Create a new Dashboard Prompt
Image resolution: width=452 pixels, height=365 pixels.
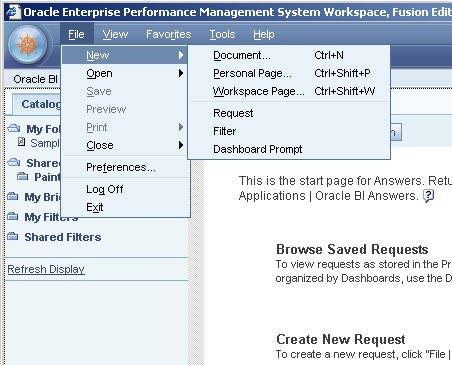coord(289,149)
